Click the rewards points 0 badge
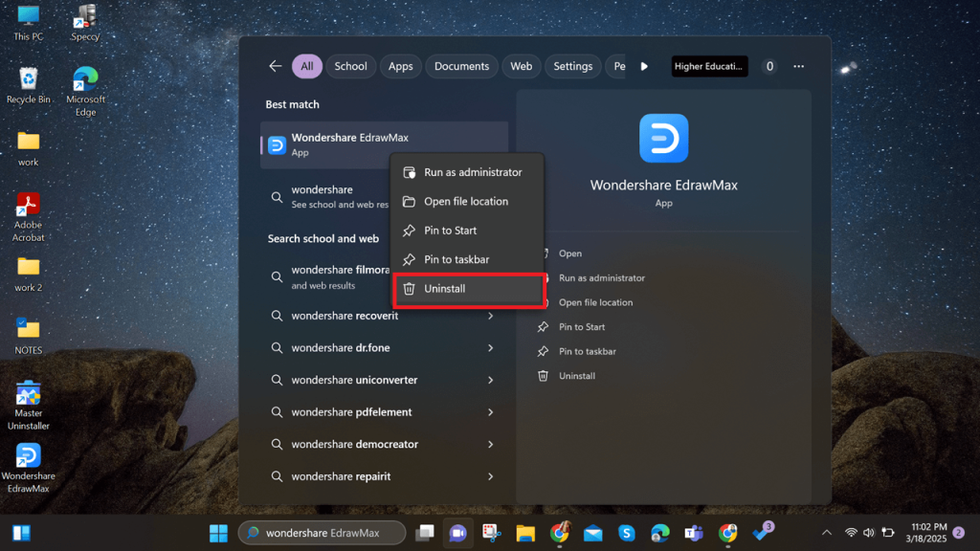This screenshot has height=551, width=980. click(770, 66)
